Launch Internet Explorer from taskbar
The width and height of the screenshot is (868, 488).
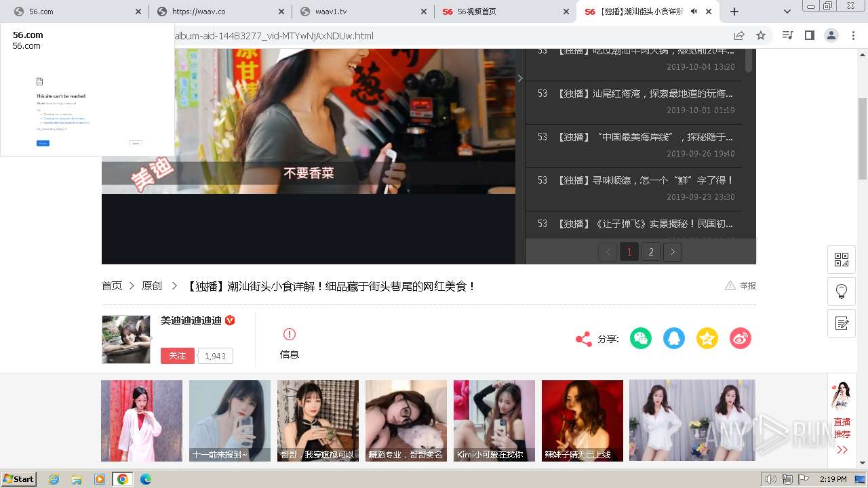pyautogui.click(x=54, y=479)
